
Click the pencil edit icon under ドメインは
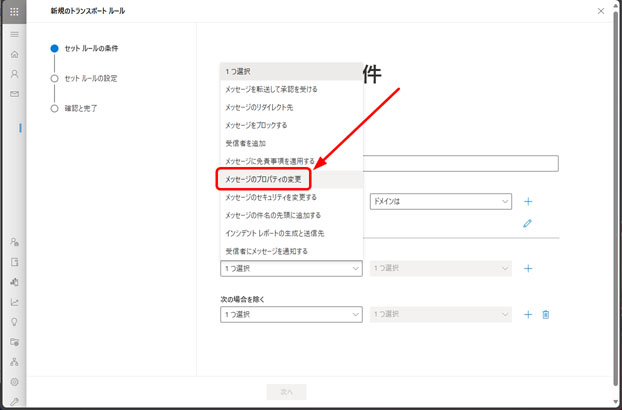(527, 223)
